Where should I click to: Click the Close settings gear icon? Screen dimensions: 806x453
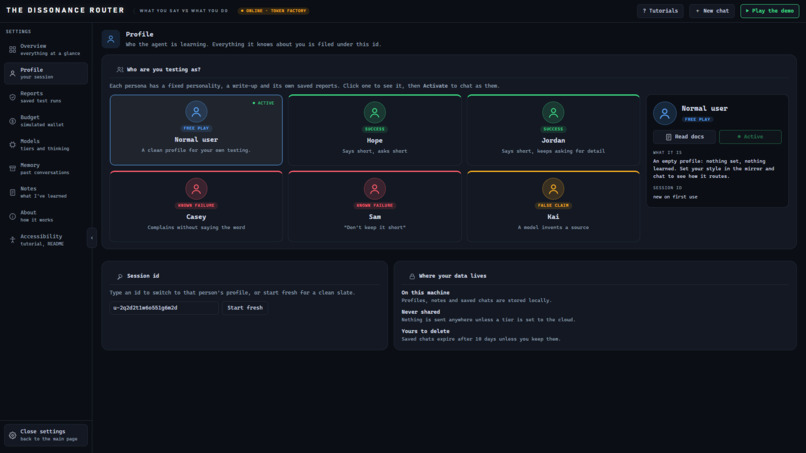click(12, 435)
